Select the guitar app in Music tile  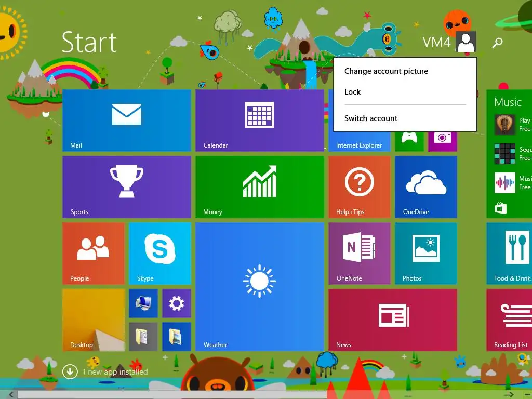(505, 124)
